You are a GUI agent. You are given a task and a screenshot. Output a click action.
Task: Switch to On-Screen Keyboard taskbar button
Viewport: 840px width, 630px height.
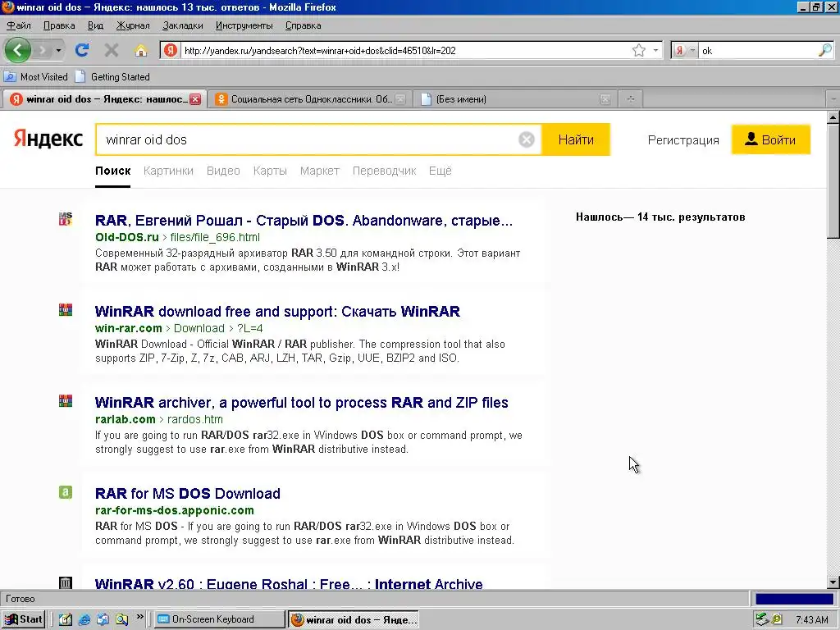click(x=220, y=619)
